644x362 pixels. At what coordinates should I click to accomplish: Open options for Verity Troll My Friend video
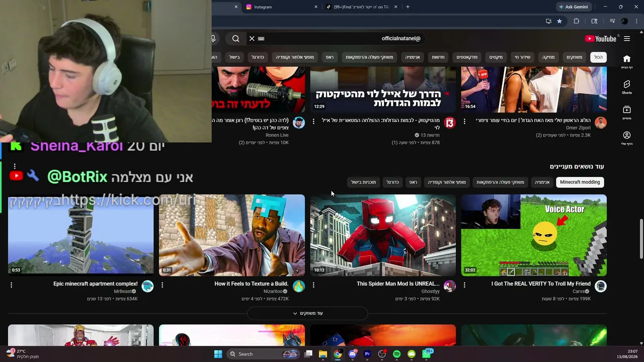click(x=464, y=285)
